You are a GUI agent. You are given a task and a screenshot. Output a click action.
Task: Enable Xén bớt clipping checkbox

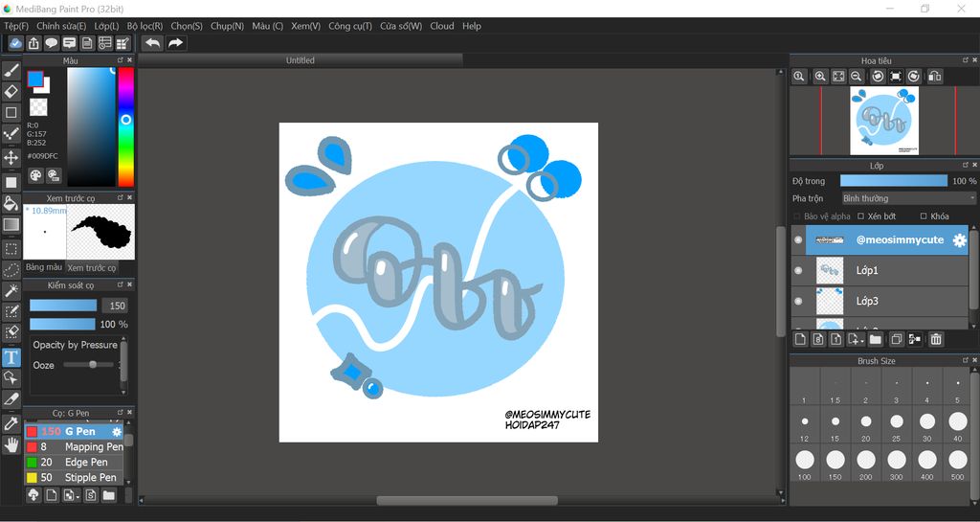pyautogui.click(x=861, y=216)
